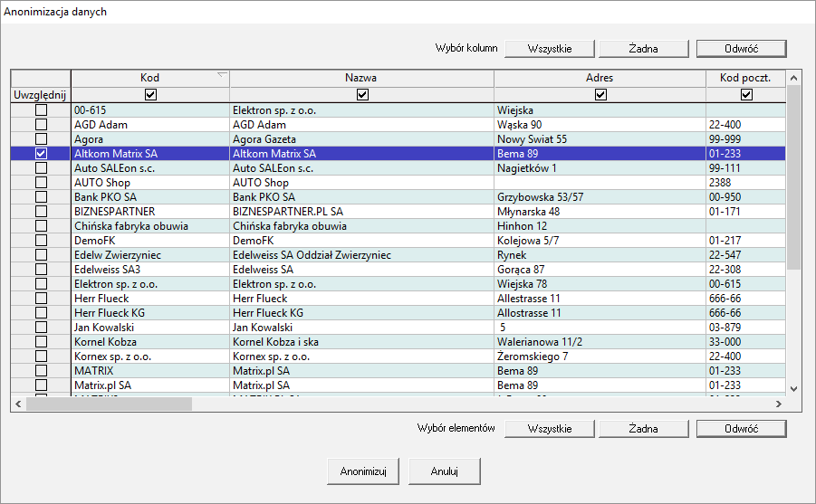Include the Bank PKO SA row
Screen dimensions: 816x504
(x=41, y=196)
